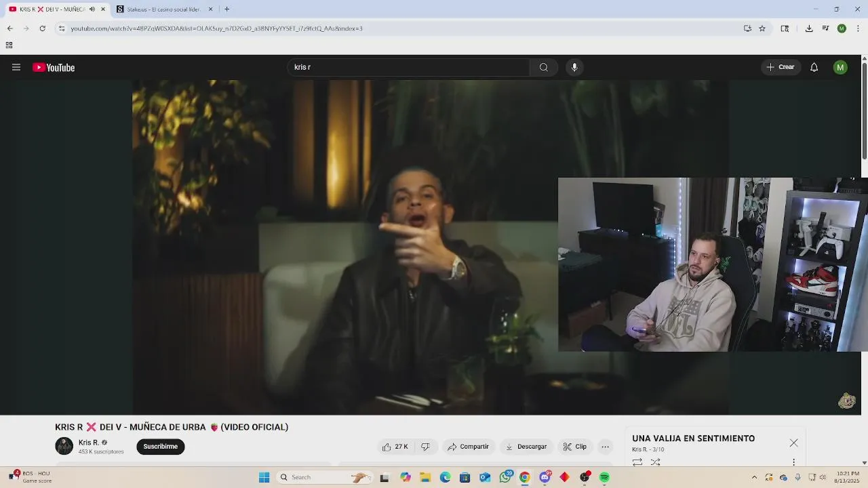Image resolution: width=868 pixels, height=488 pixels.
Task: Open Spotify from the taskbar
Action: click(604, 477)
